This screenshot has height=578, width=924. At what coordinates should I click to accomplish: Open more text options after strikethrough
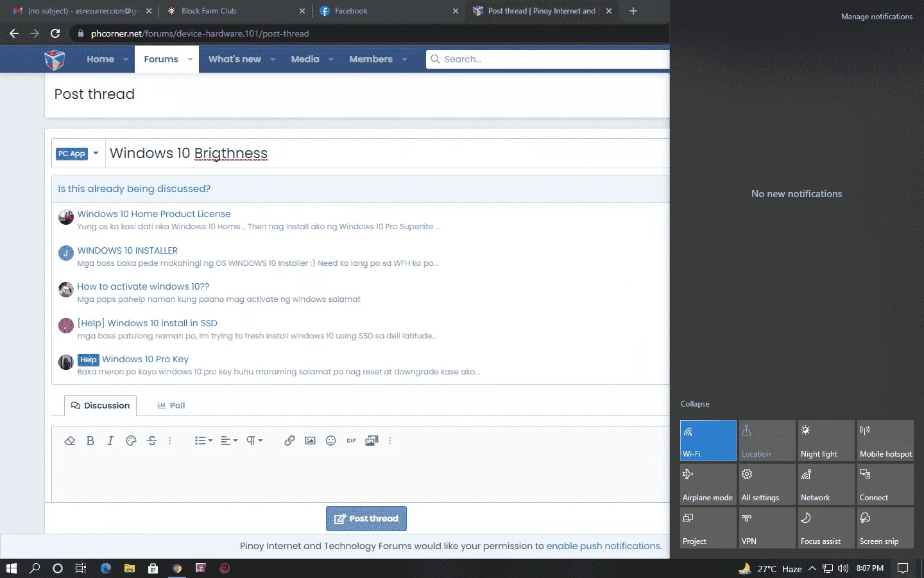pyautogui.click(x=169, y=441)
